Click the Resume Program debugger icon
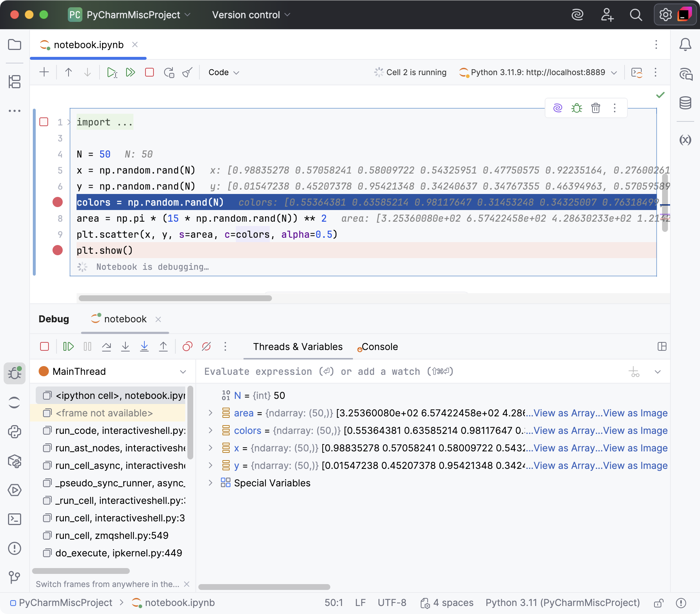The height and width of the screenshot is (614, 700). (x=68, y=346)
